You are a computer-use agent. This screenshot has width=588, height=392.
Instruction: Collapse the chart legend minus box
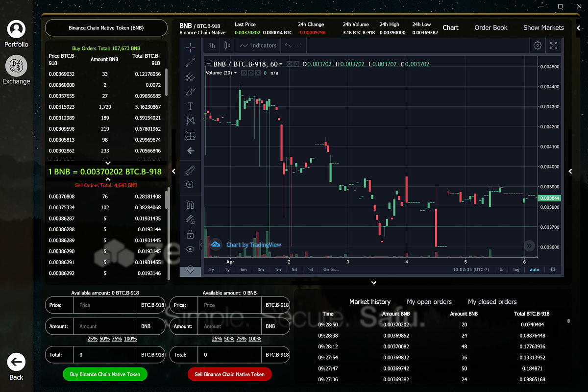(208, 64)
